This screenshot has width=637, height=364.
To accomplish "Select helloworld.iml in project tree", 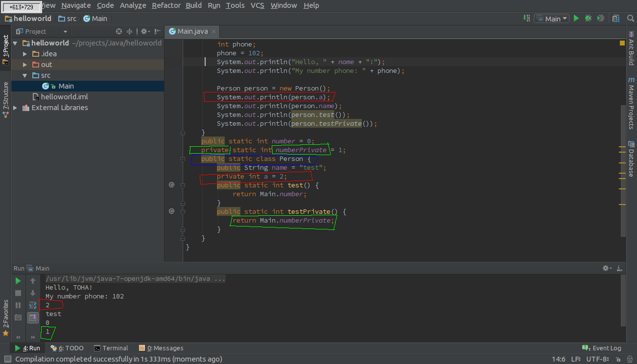I will [x=64, y=97].
